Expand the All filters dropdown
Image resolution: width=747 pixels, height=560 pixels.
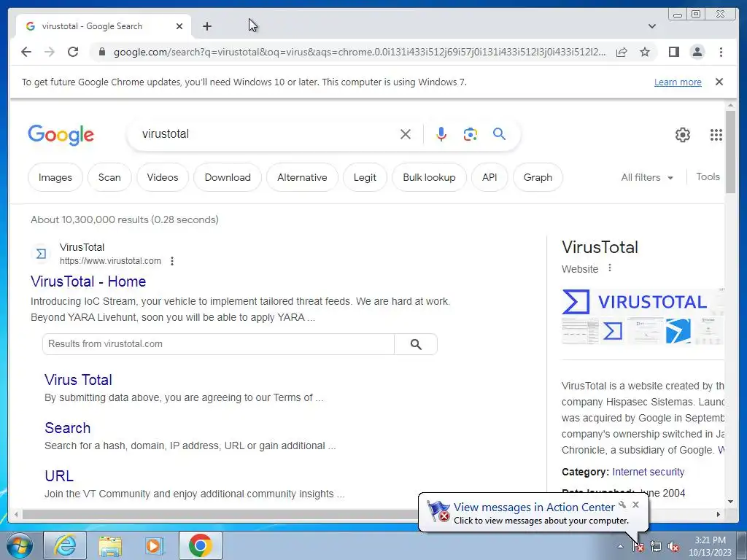point(647,177)
